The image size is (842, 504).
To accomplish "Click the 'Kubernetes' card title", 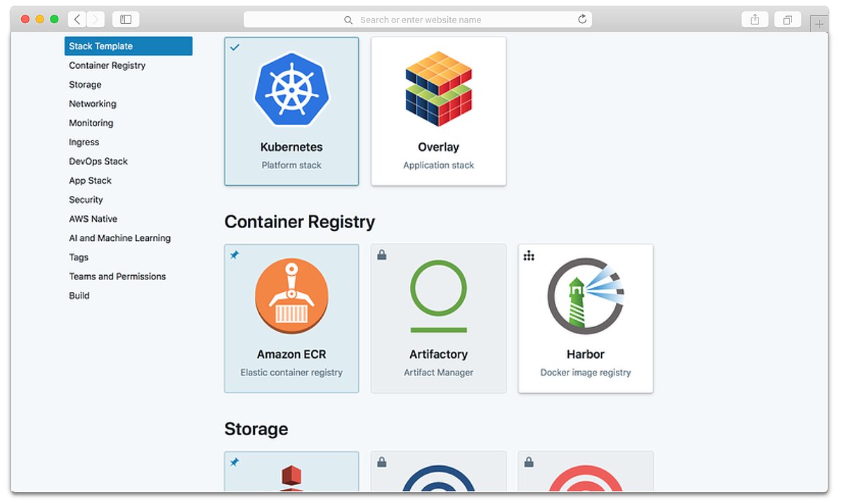I will click(x=291, y=147).
